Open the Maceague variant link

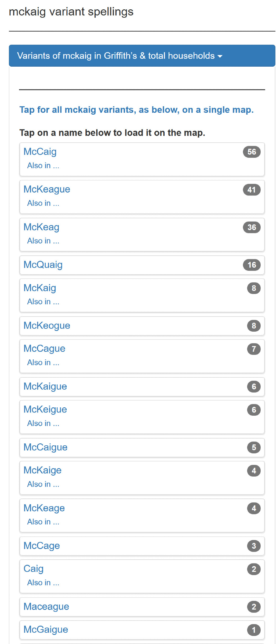pyautogui.click(x=46, y=607)
